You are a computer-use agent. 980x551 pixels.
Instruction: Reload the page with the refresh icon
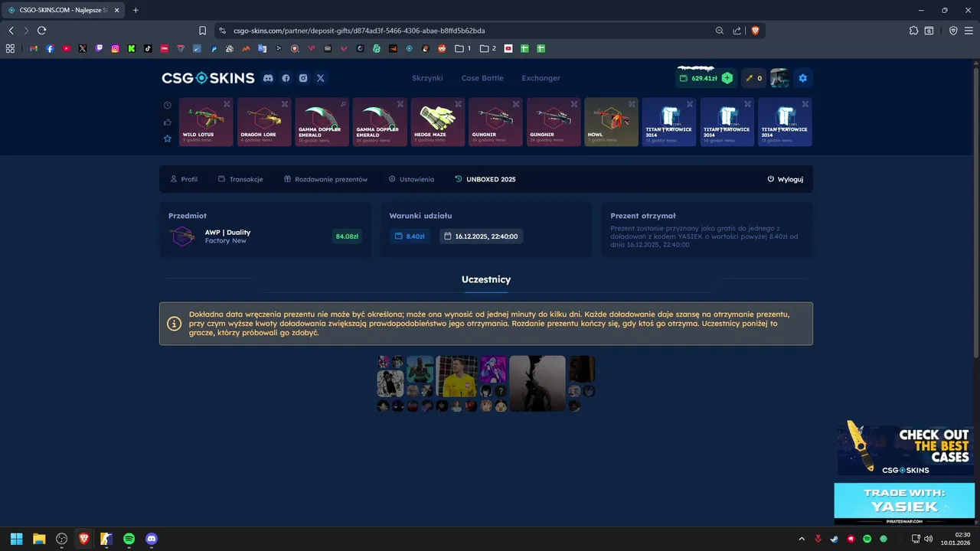point(41,31)
